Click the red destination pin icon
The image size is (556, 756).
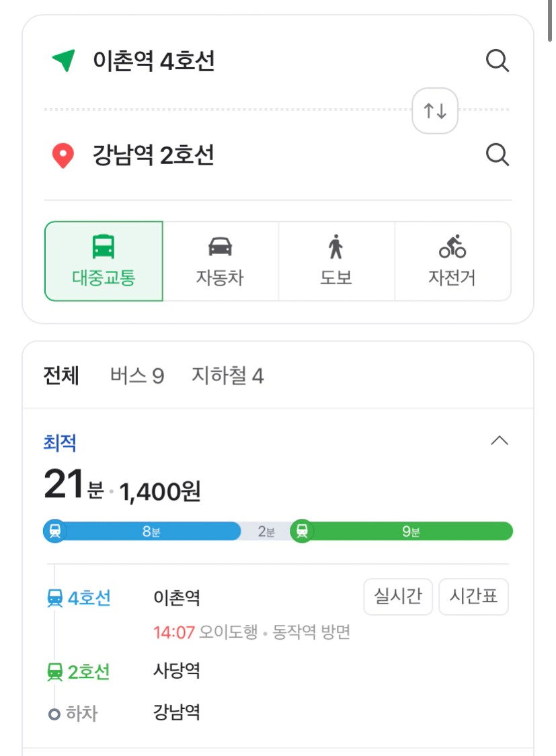click(x=63, y=156)
